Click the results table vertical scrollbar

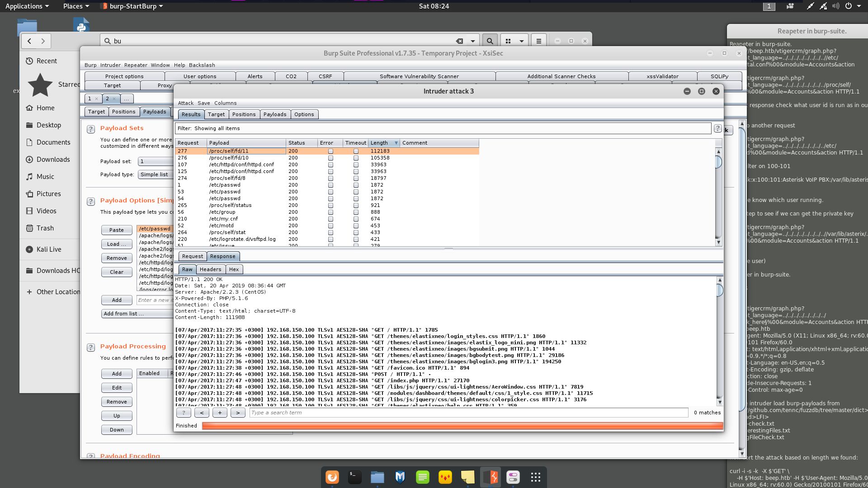(x=718, y=197)
